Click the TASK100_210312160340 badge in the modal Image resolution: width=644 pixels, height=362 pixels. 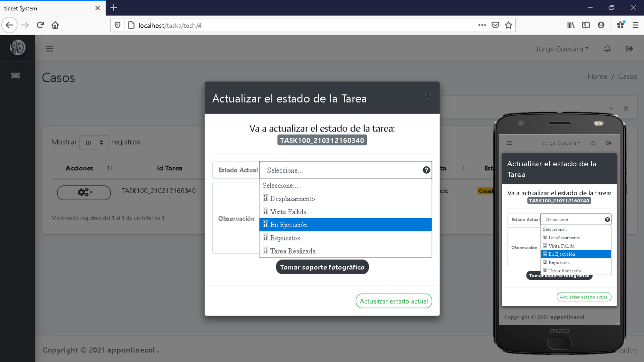[322, 141]
